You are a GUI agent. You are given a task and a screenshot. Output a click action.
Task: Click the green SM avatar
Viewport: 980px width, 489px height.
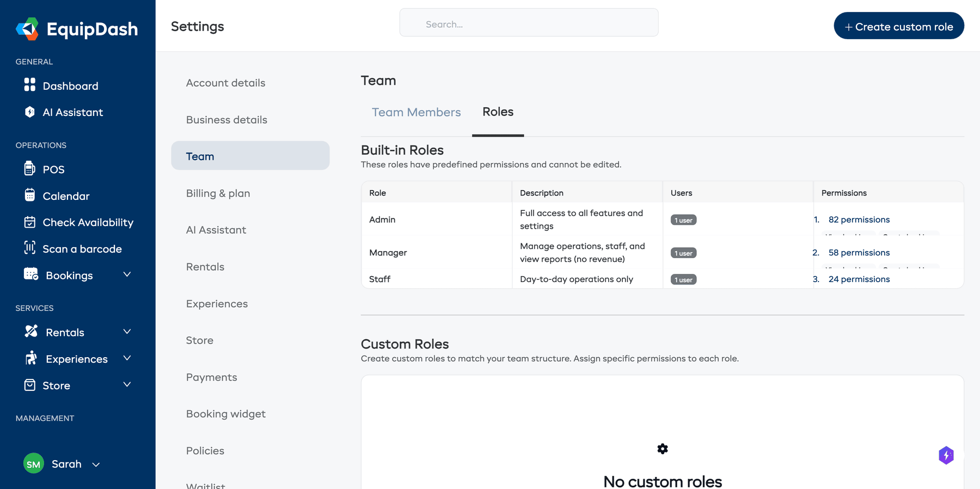point(34,463)
